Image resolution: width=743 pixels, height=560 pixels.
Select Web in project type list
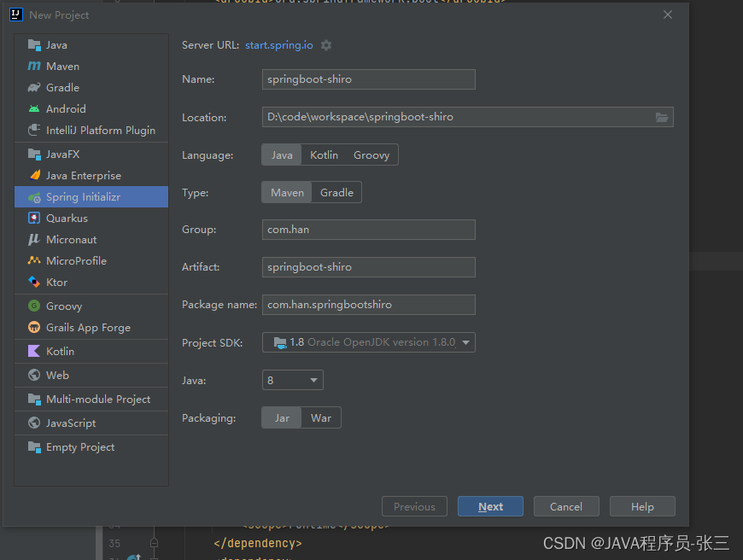pyautogui.click(x=91, y=376)
